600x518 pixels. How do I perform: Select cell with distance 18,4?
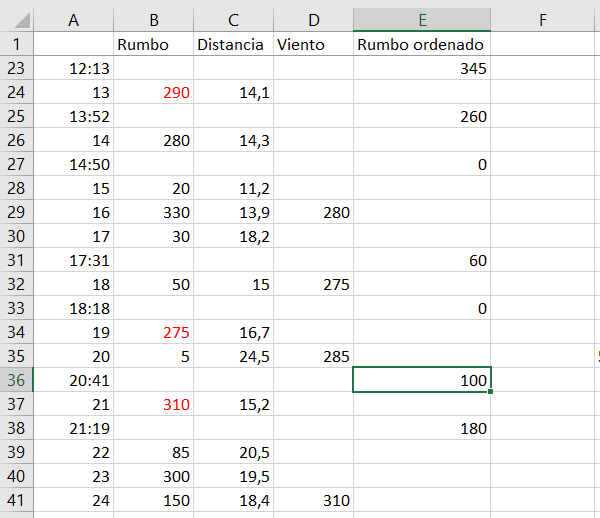coord(233,500)
